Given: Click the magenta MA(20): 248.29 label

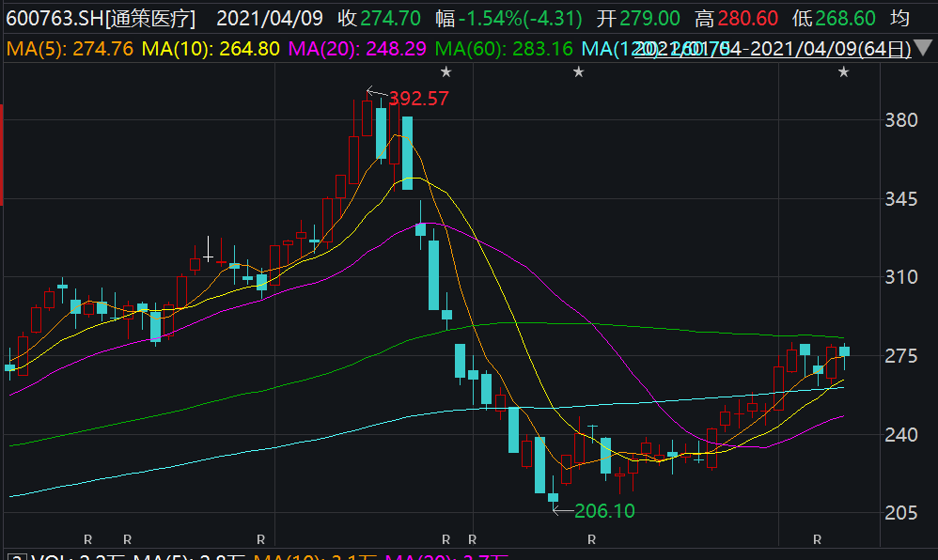Looking at the screenshot, I should click(x=357, y=49).
